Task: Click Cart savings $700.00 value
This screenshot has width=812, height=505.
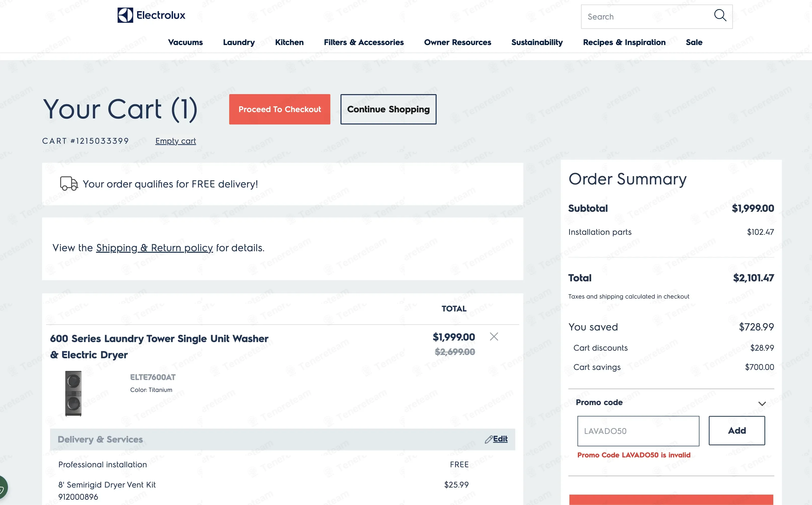Action: [759, 367]
